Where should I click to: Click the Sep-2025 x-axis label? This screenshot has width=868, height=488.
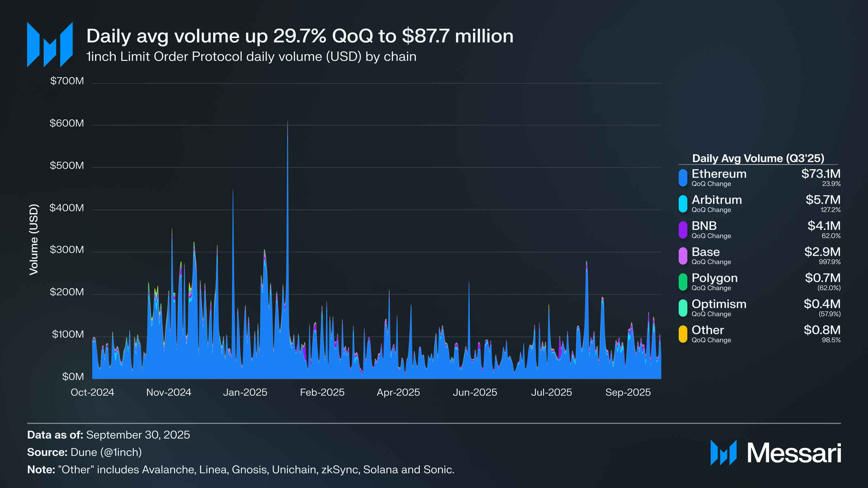coord(628,392)
